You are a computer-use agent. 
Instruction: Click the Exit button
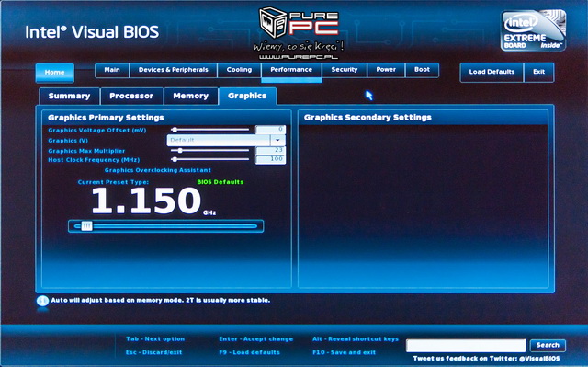539,72
